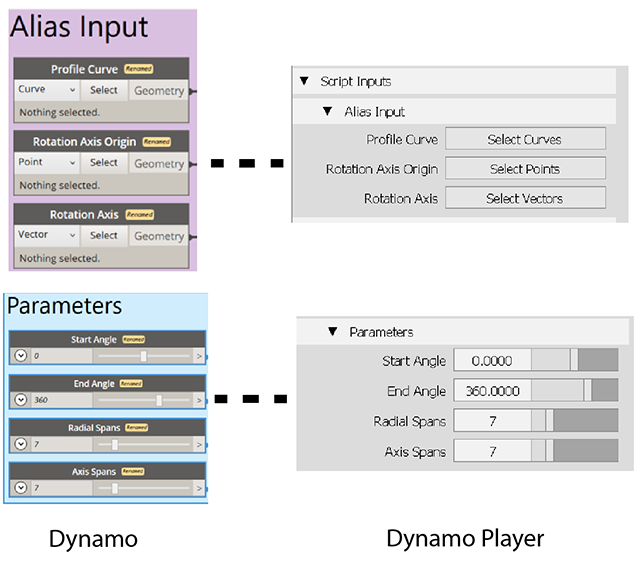Click Geometry output port of Rotation Axis Origin node
Viewport: 640px width, 568px height.
click(159, 164)
